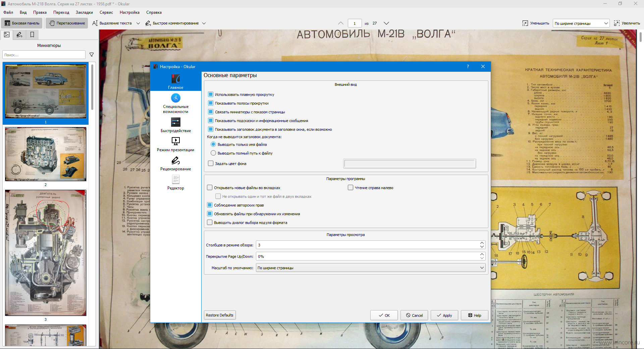
Task: Expand Быстрое комментирование dropdown arrow
Action: (x=204, y=23)
